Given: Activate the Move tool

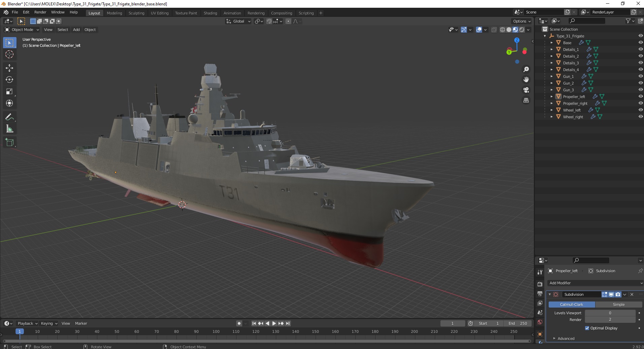Looking at the screenshot, I should (x=9, y=68).
